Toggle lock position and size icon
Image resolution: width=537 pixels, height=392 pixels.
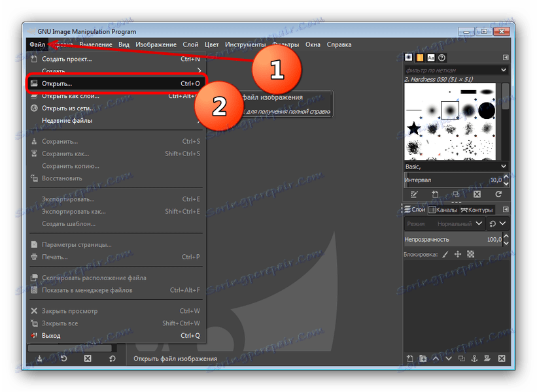[458, 254]
